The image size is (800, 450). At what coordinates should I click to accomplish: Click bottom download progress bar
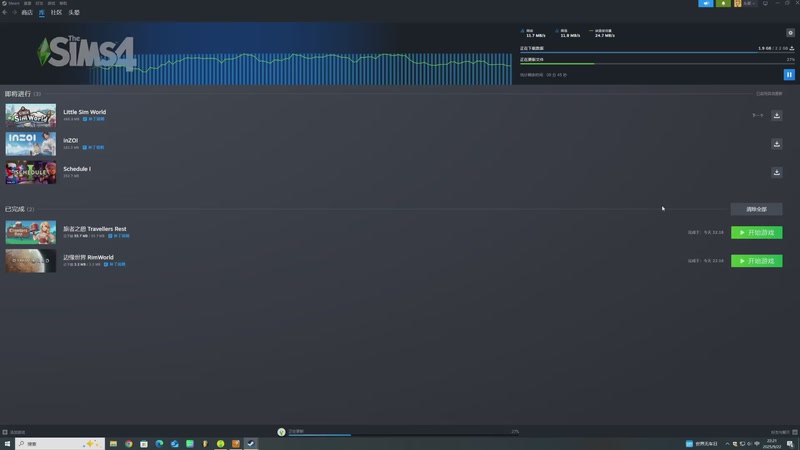pos(403,435)
